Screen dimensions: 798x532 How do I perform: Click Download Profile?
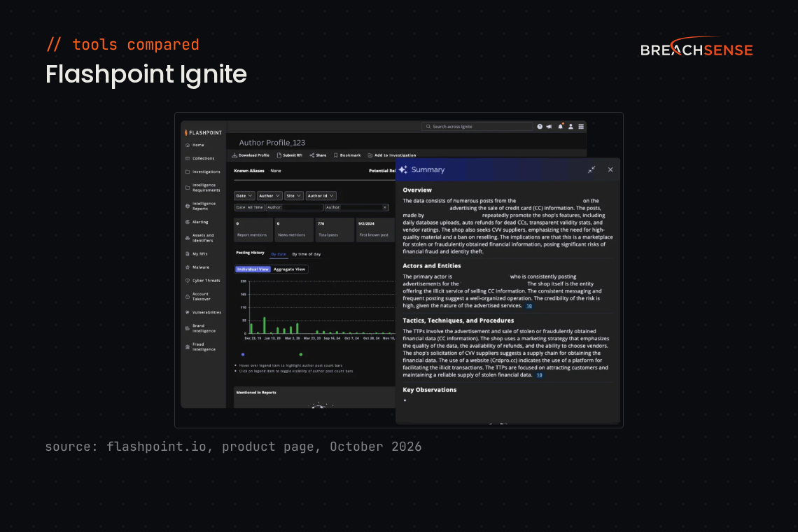click(x=251, y=155)
